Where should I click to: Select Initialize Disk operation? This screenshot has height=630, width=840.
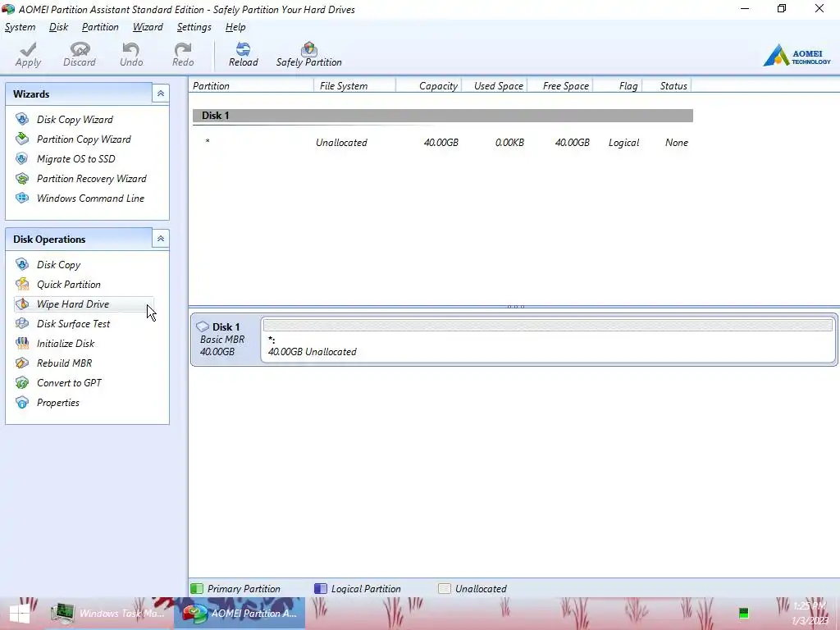tap(66, 344)
